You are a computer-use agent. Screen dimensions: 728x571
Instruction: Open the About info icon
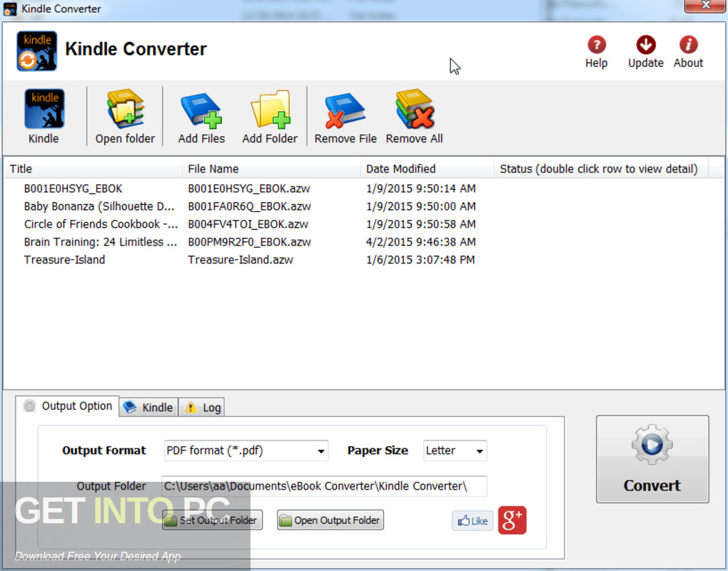[688, 51]
